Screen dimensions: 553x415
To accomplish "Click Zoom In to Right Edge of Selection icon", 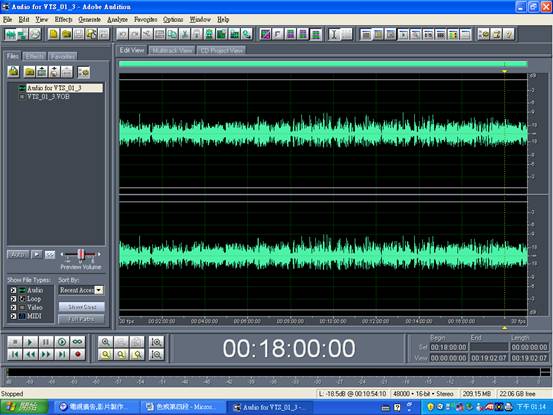I will (137, 354).
